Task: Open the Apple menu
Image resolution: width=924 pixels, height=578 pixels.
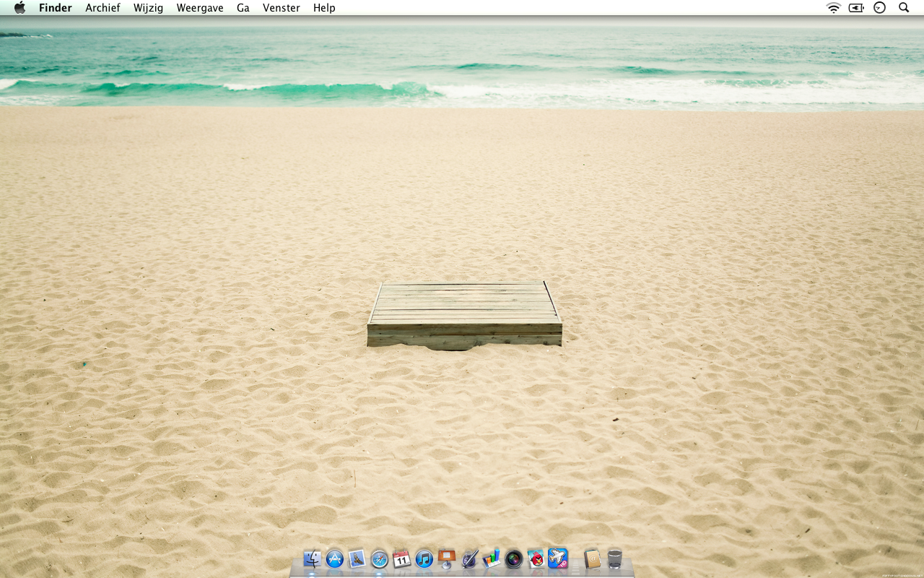Action: [19, 8]
